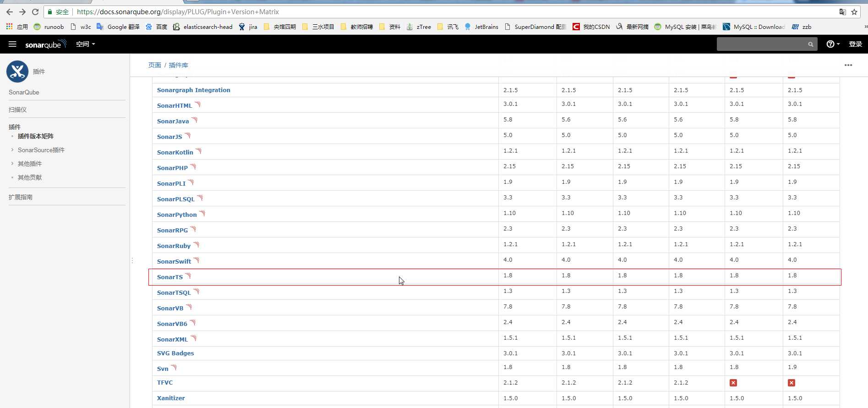Open the w3c bookmark
Viewport: 868px width, 408px height.
coord(81,27)
